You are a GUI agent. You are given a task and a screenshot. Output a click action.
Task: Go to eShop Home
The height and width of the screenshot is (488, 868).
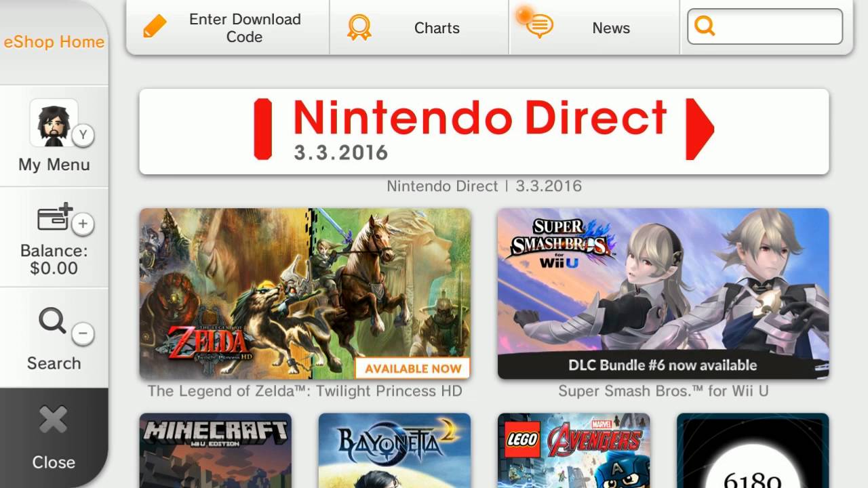(x=54, y=42)
